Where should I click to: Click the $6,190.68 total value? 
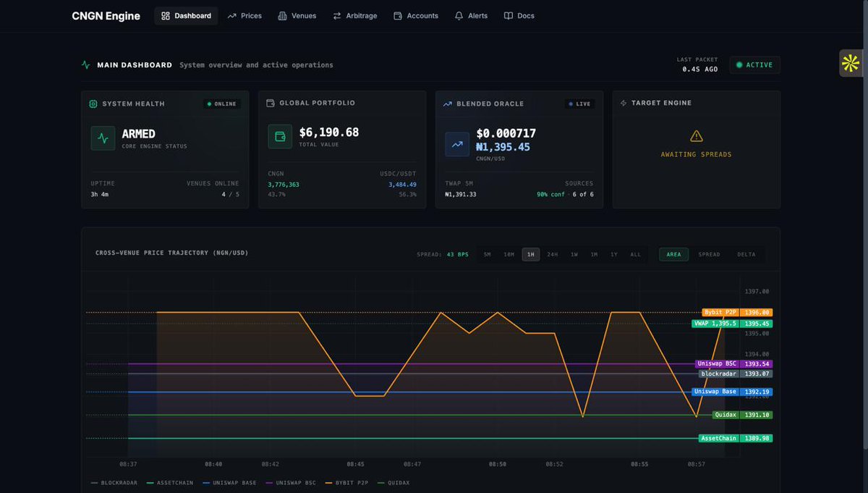tap(328, 132)
